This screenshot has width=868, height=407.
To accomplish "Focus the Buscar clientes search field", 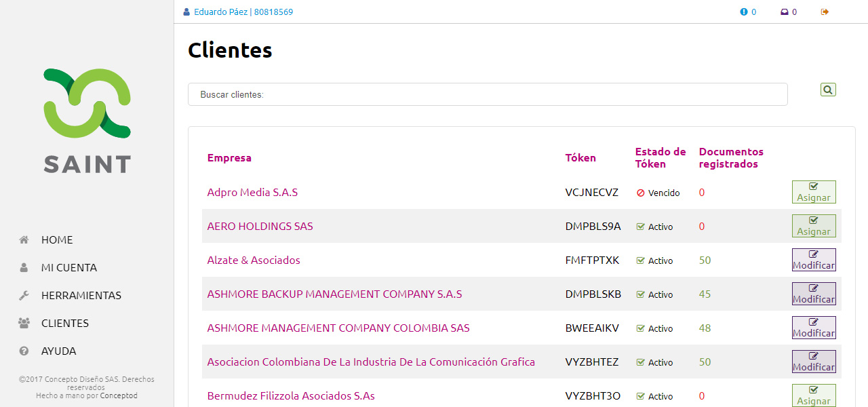I will click(488, 94).
